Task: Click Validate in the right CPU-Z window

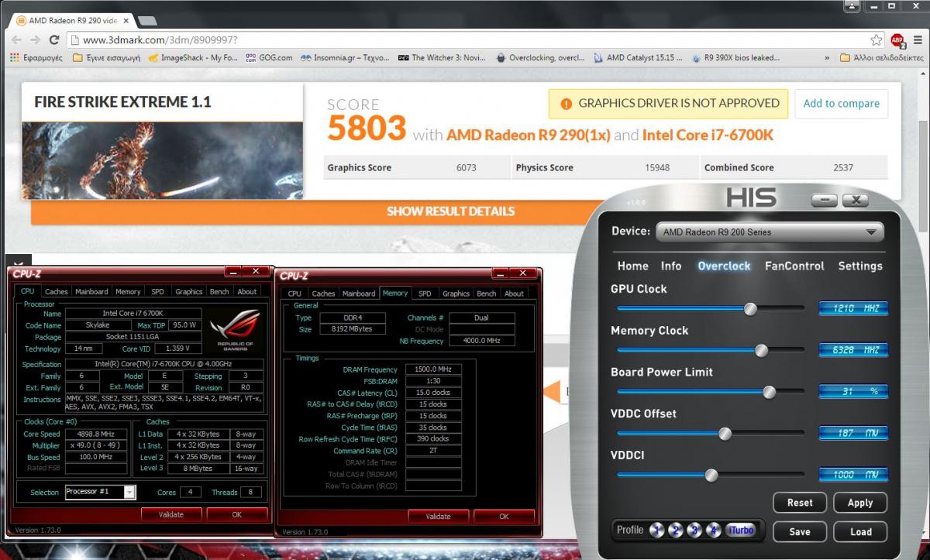Action: click(x=438, y=516)
